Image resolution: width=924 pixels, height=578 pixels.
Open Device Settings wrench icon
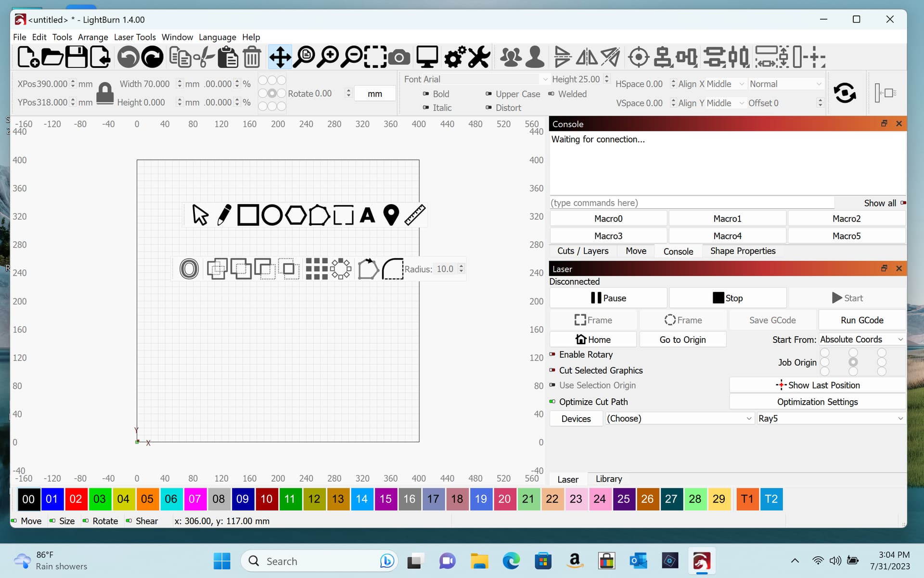(x=479, y=57)
